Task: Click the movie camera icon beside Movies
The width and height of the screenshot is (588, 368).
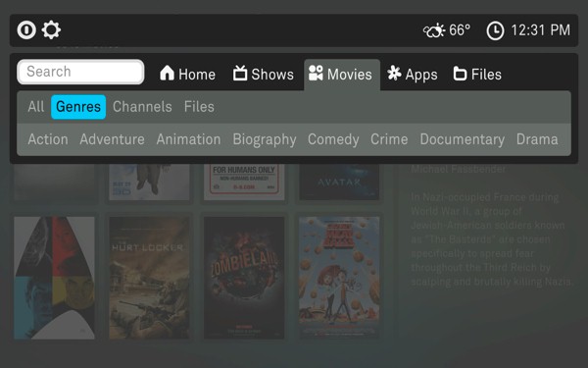Action: [316, 73]
